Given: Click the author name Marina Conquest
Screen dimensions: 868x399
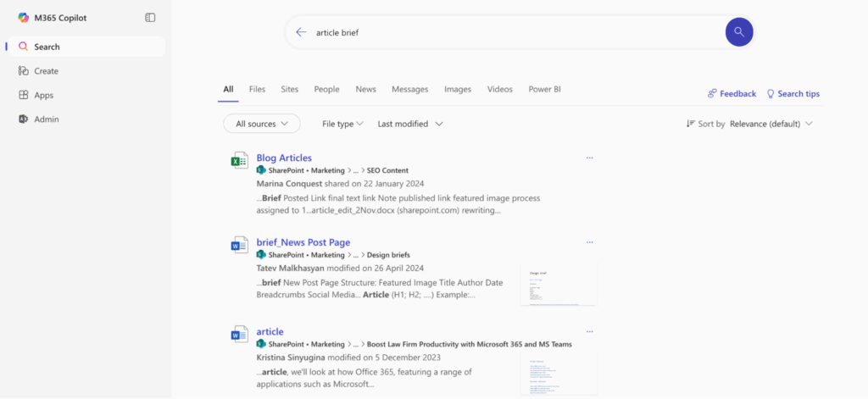Looking at the screenshot, I should tap(290, 183).
